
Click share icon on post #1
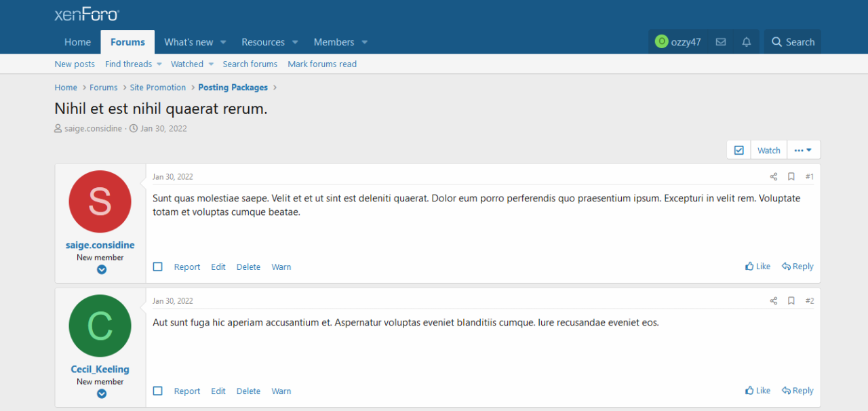(x=773, y=177)
